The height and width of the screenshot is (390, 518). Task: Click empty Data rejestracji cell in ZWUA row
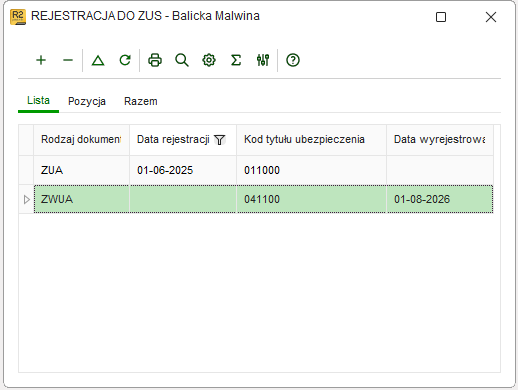click(x=183, y=199)
